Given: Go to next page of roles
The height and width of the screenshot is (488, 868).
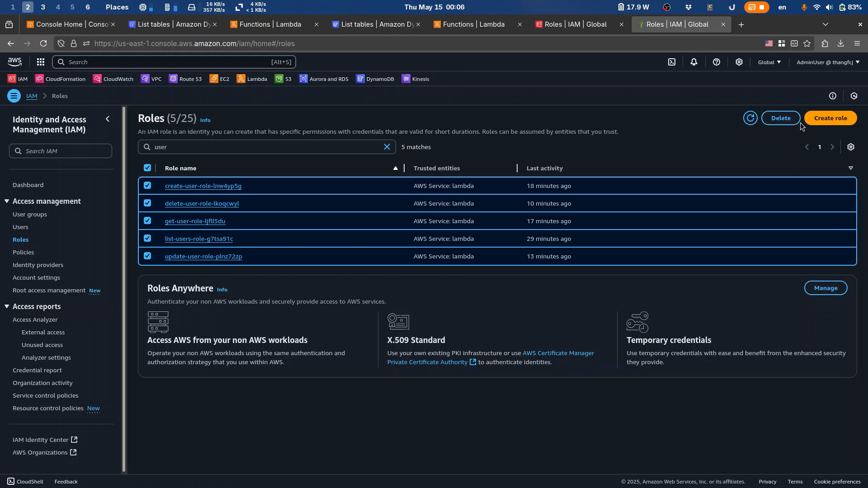Looking at the screenshot, I should pos(832,147).
